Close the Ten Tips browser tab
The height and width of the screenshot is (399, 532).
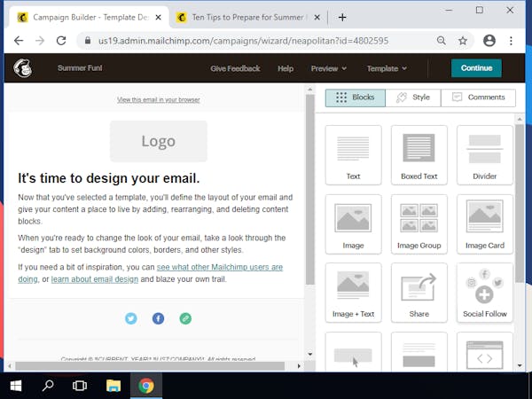tap(317, 18)
